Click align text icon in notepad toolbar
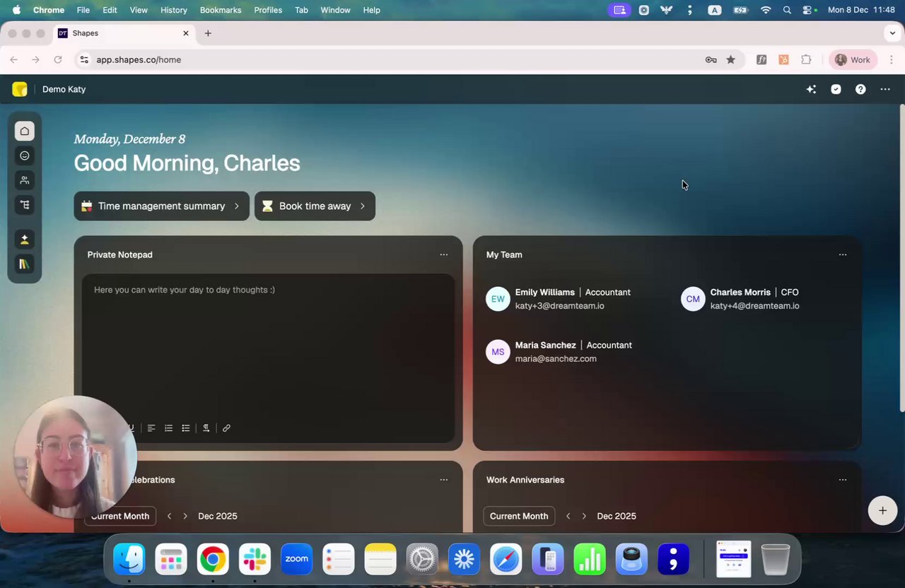Image resolution: width=905 pixels, height=588 pixels. click(151, 428)
